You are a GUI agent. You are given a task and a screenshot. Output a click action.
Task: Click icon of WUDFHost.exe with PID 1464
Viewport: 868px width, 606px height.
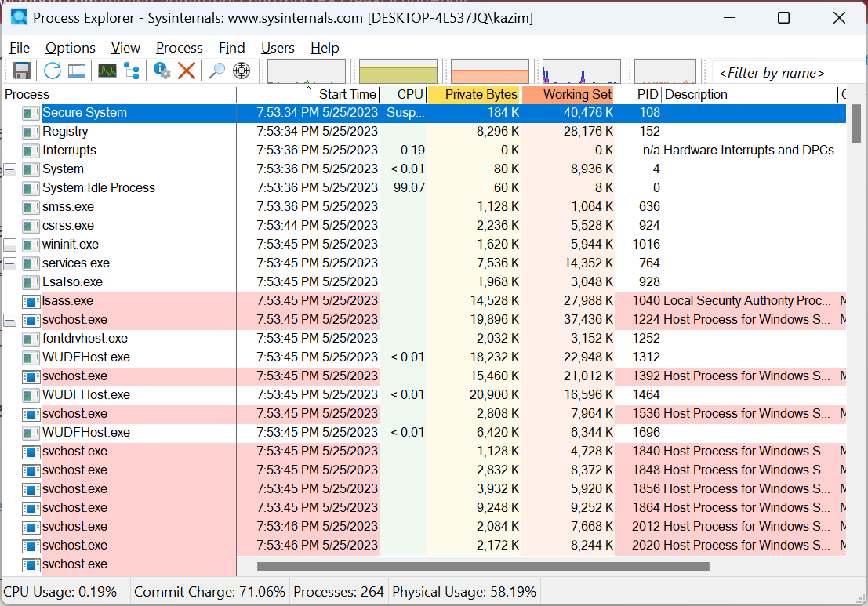coord(31,395)
